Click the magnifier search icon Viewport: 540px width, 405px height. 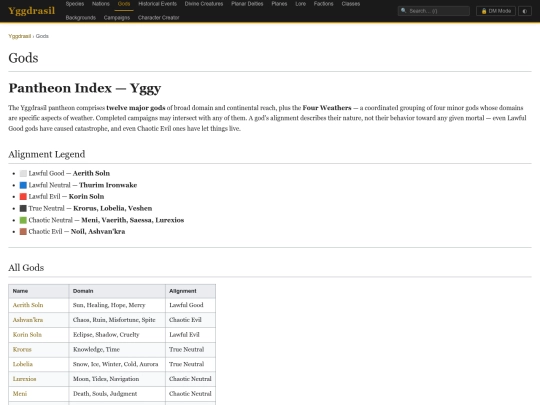[x=404, y=11]
